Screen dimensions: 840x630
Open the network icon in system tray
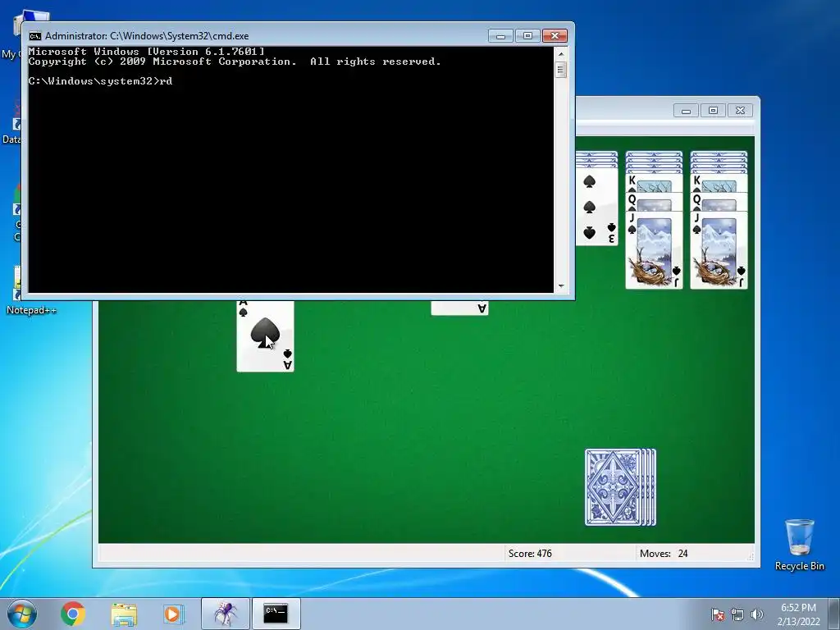(737, 614)
